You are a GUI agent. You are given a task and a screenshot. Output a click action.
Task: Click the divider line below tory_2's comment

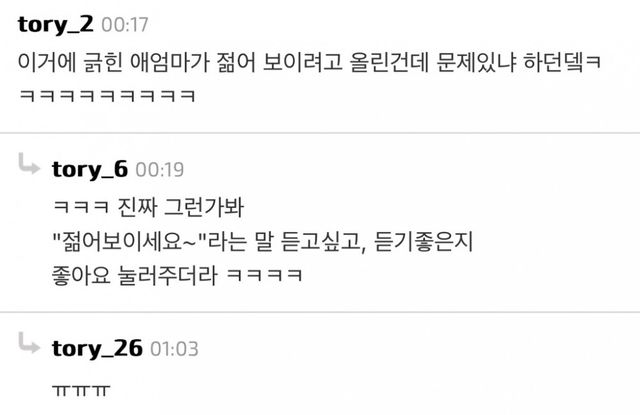tap(320, 133)
